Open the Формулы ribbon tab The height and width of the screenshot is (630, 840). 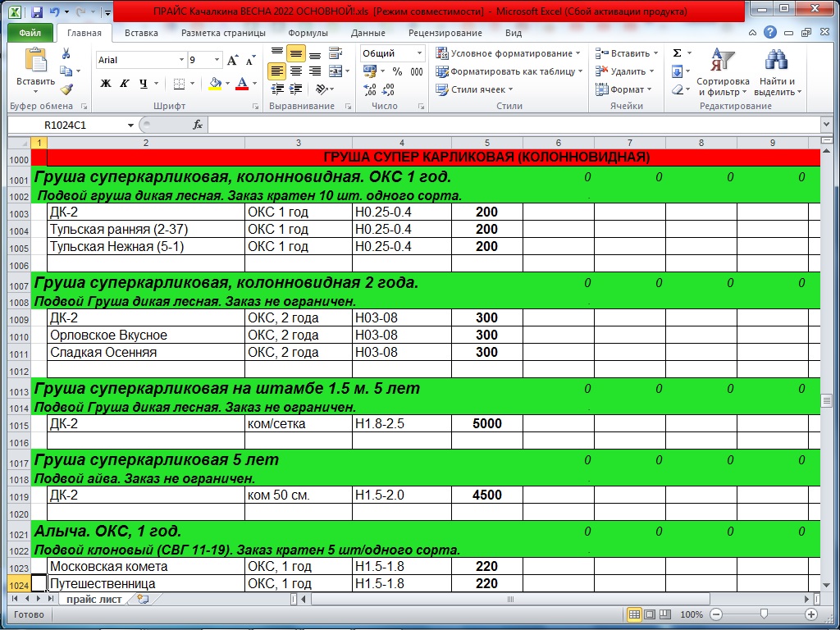pos(308,34)
